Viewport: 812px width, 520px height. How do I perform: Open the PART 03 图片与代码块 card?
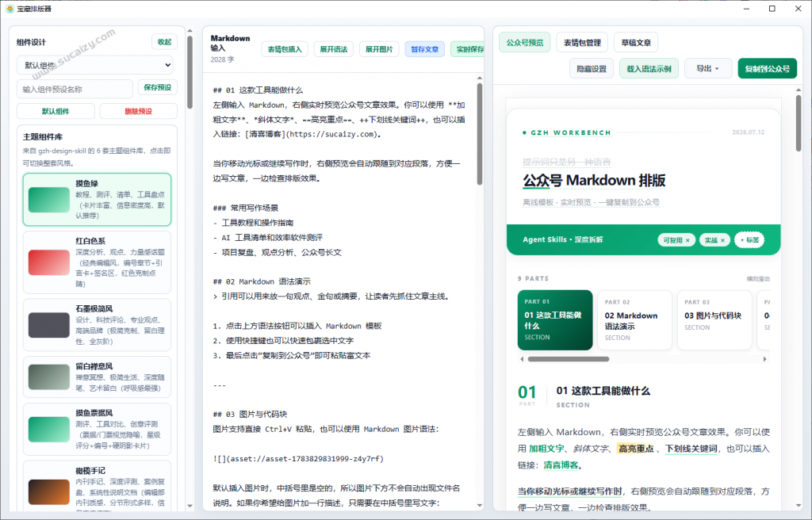click(x=714, y=320)
